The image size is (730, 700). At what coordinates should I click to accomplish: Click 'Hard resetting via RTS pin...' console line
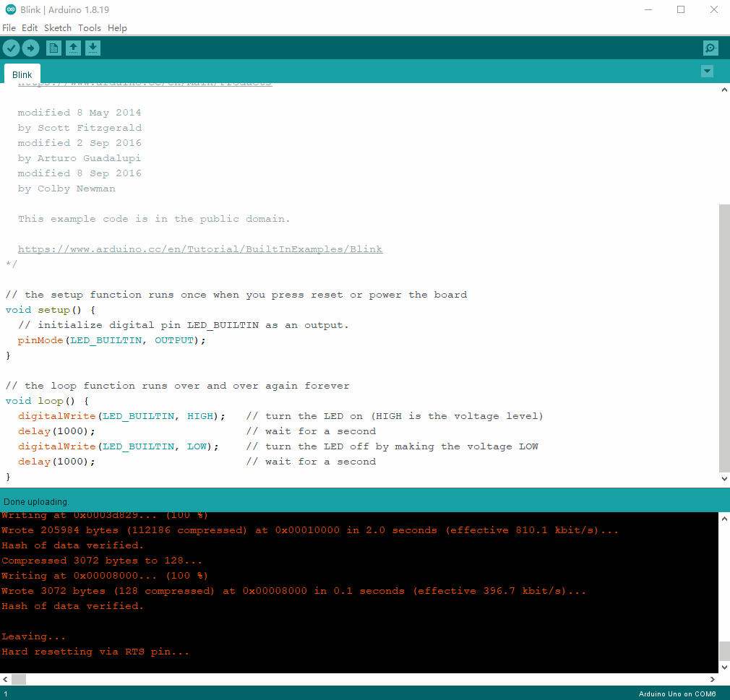pos(95,652)
